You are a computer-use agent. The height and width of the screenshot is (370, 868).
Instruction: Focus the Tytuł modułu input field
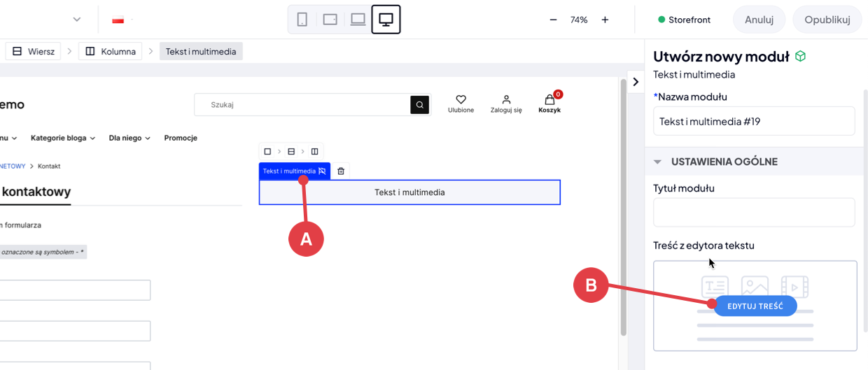[753, 212]
